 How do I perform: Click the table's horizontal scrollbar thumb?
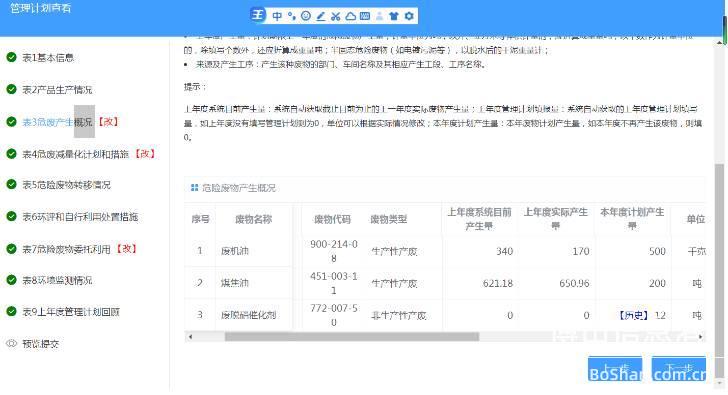click(351, 337)
